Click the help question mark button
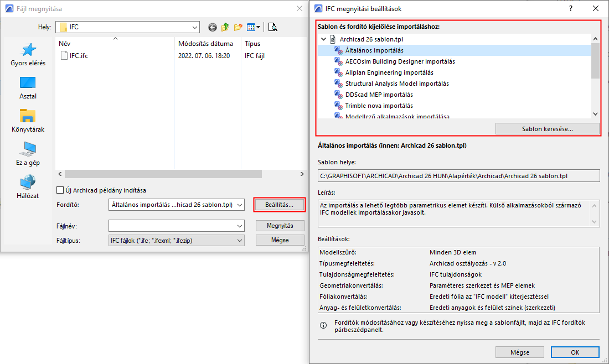Viewport: 609px width, 364px height. pos(571,8)
